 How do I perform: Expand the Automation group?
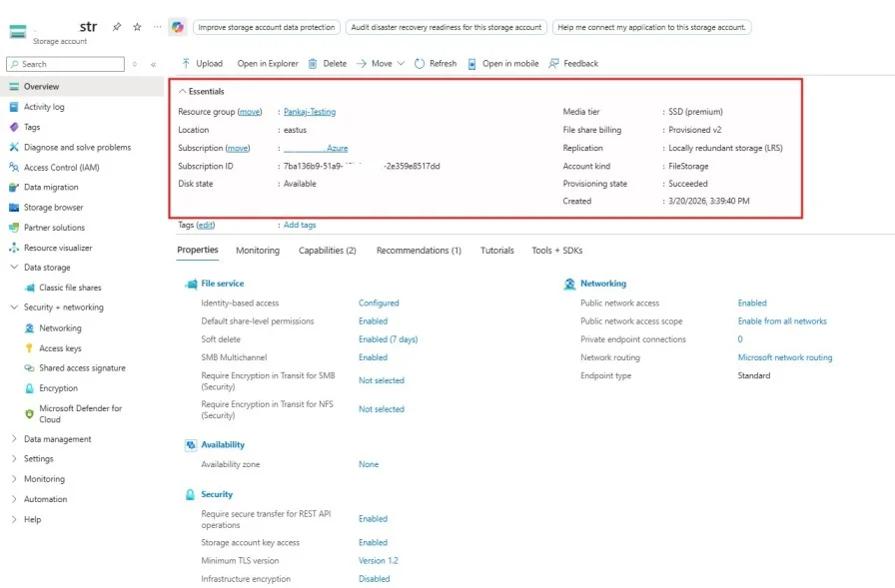tap(14, 499)
